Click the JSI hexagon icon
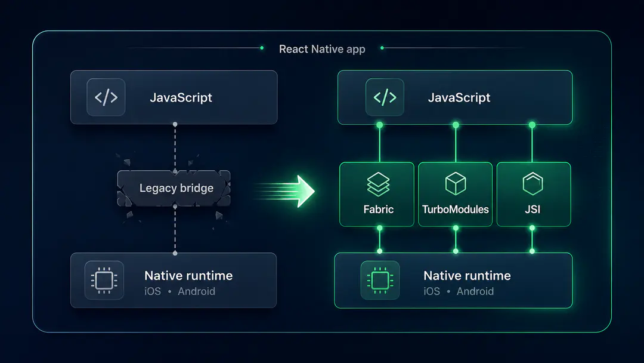 [x=532, y=183]
